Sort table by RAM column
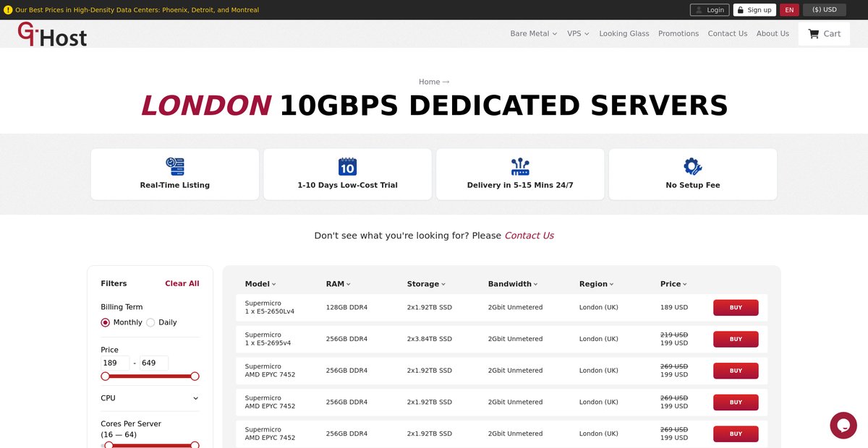This screenshot has height=448, width=868. pos(339,284)
